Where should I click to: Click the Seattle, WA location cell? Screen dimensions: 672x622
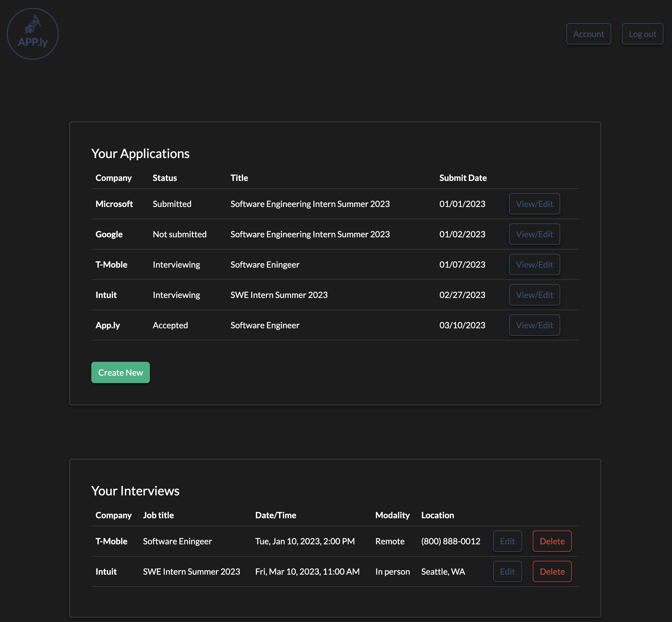point(442,571)
